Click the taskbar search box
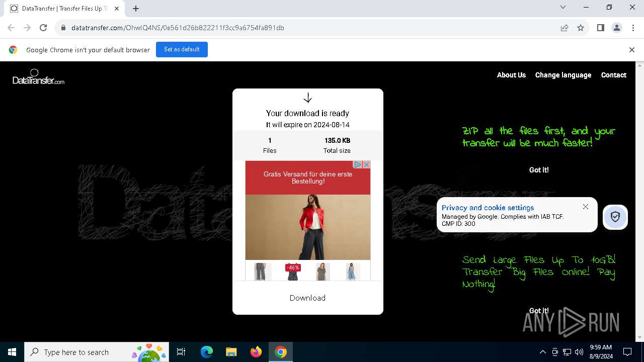Screen dimensions: 644x362 click(97, 352)
